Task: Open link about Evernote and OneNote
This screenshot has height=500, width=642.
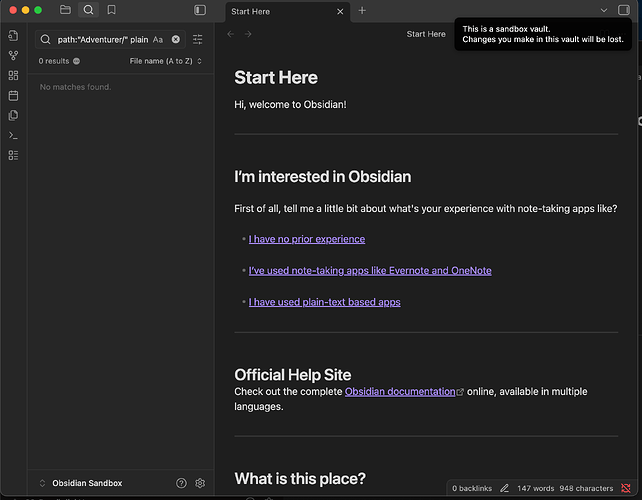Action: (x=370, y=271)
